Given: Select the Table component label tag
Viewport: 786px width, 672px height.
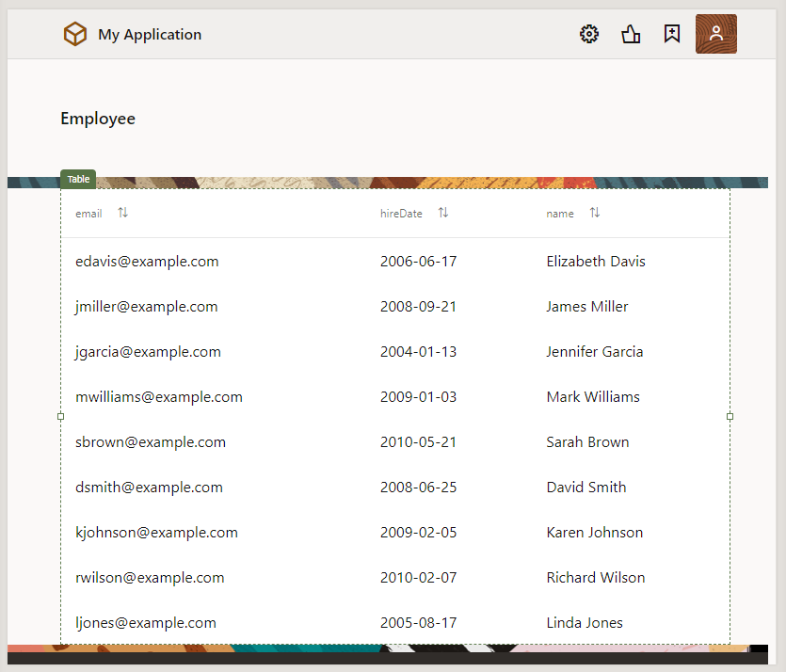Looking at the screenshot, I should (78, 179).
